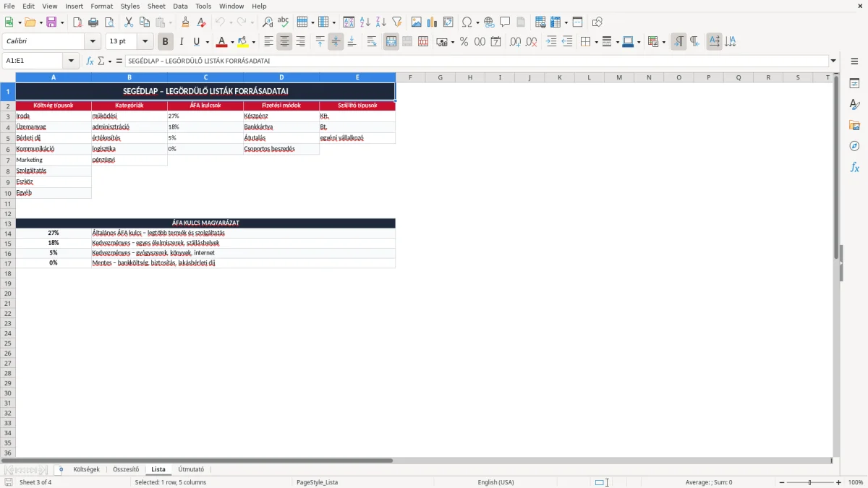Click the Increase Indent icon
Image resolution: width=868 pixels, height=488 pixels.
point(551,42)
